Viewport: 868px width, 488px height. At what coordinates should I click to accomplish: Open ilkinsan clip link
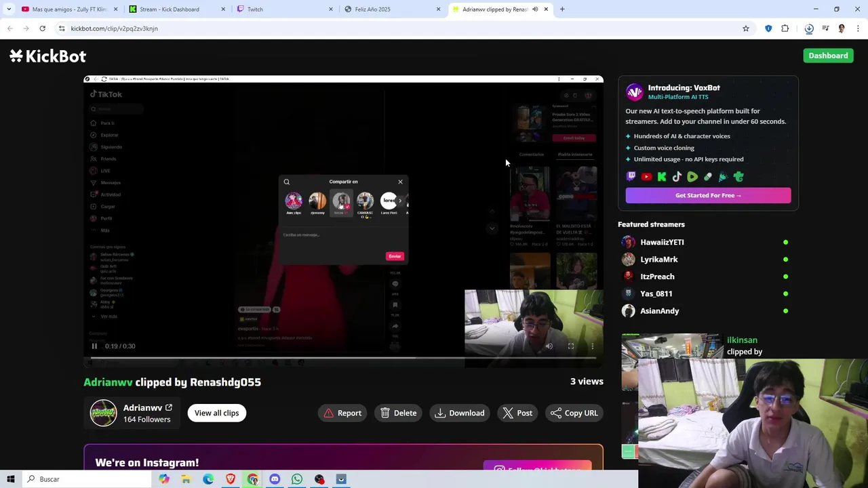pos(742,340)
